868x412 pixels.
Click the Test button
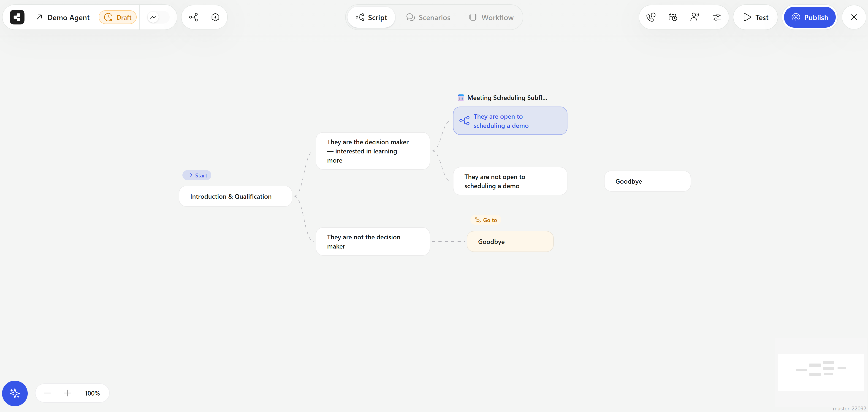(755, 17)
